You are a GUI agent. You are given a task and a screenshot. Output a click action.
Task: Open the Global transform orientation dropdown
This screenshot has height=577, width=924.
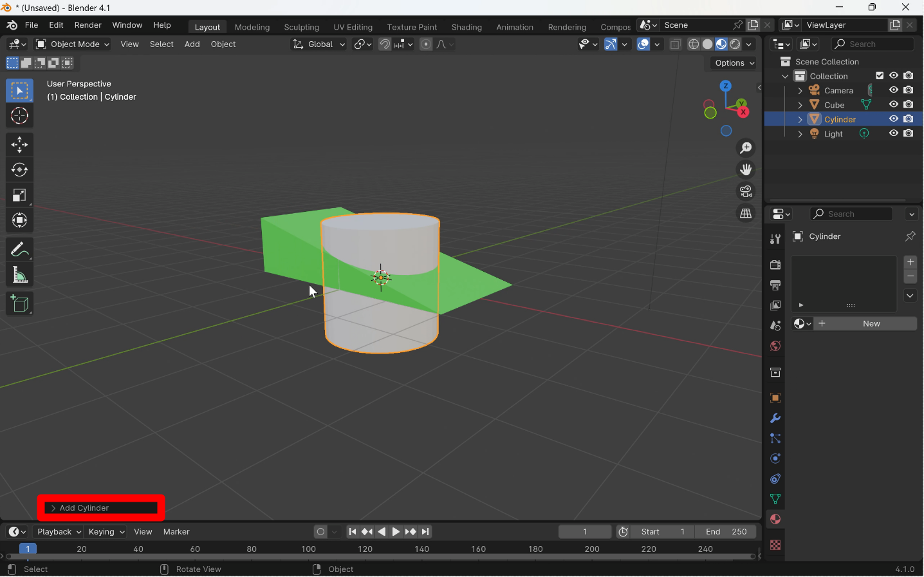319,44
